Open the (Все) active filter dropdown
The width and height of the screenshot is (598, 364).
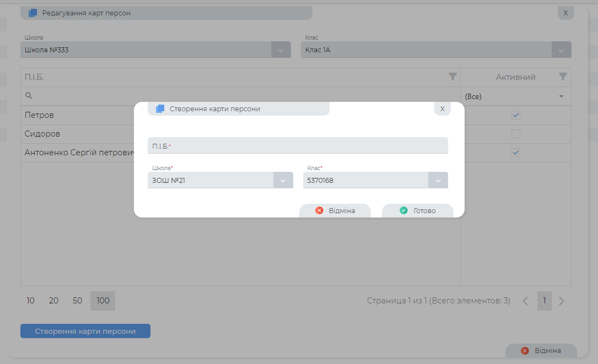tap(561, 96)
